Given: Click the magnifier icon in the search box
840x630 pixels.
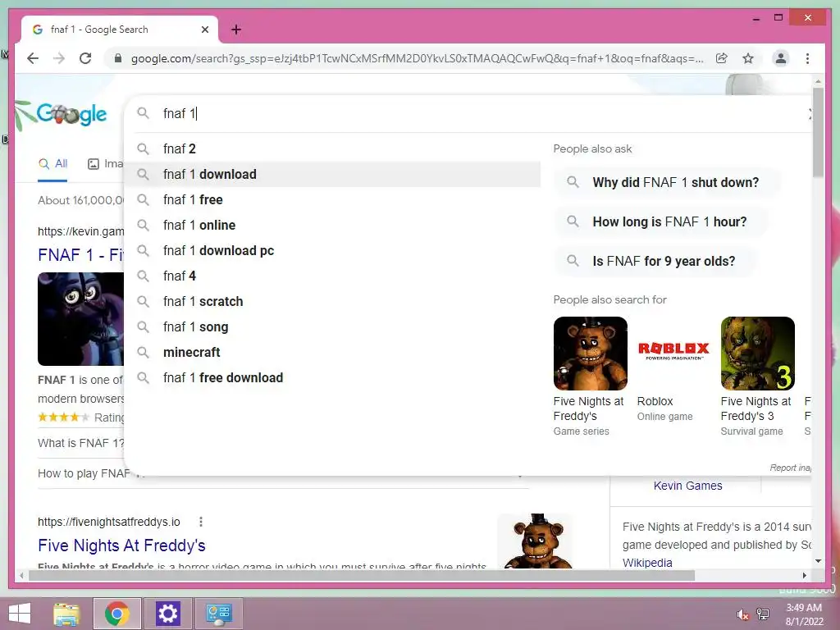Looking at the screenshot, I should [x=143, y=113].
